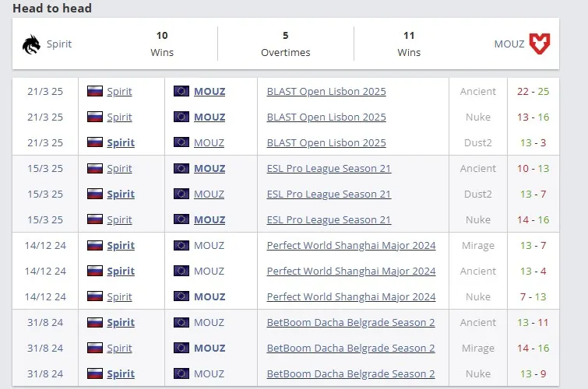Open BLAST Open Lisbon 2025 link on Nuke row
The width and height of the screenshot is (588, 389).
tap(326, 117)
